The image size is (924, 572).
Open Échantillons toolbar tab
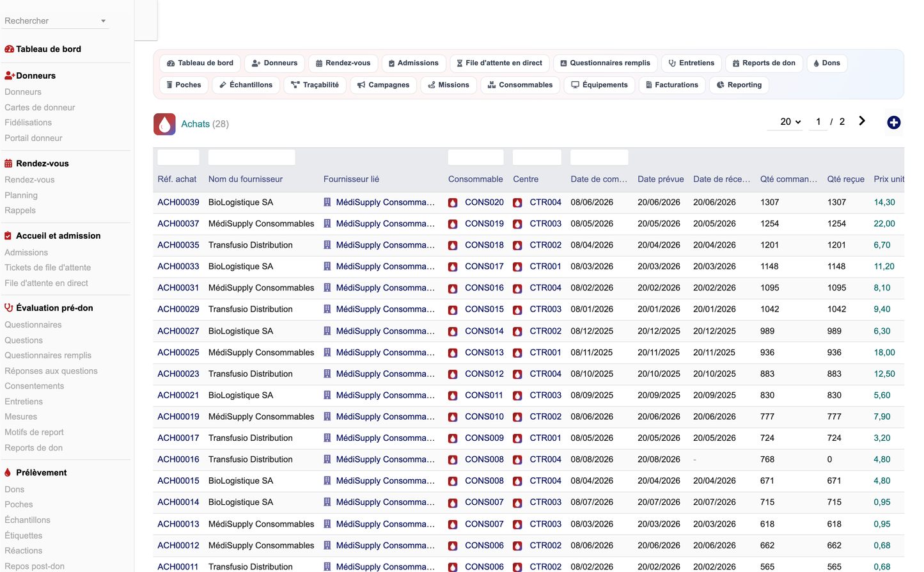click(246, 85)
